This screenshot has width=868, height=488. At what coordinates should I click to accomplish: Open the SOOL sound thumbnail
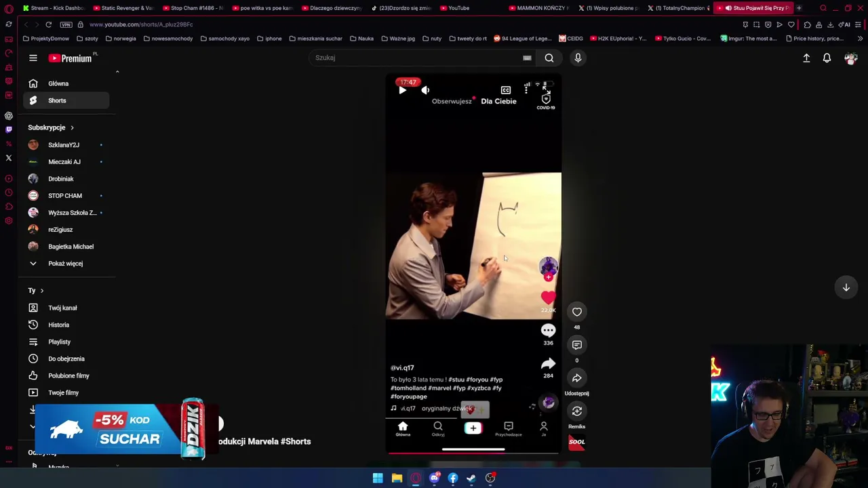(x=576, y=442)
